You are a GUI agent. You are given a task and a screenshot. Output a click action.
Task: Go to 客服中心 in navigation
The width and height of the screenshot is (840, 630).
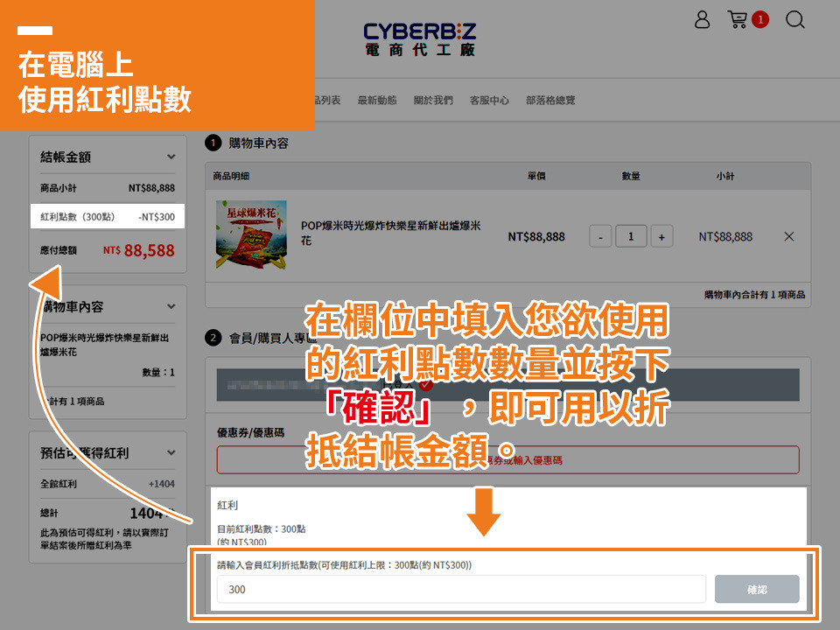(x=489, y=101)
